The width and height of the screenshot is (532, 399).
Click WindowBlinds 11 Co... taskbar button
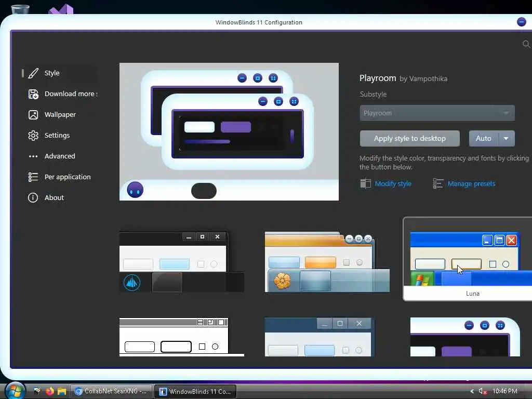tap(195, 391)
